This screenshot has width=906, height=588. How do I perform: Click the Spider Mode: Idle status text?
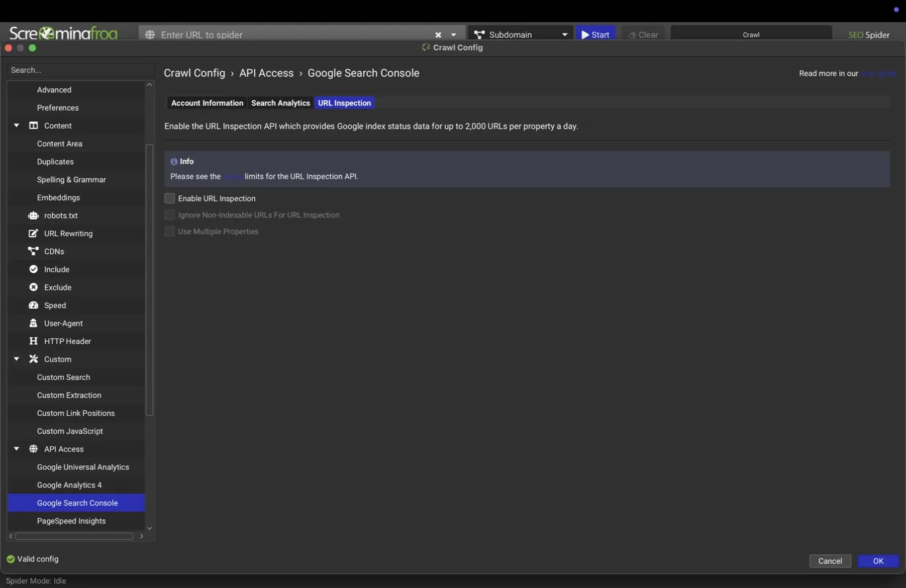pos(36,581)
